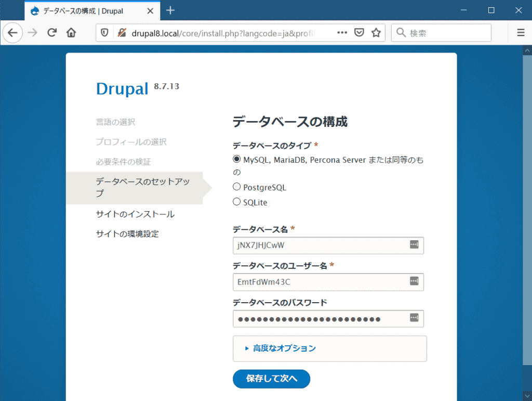Select the MySQL, MariaDB, Percona Server radio option
This screenshot has width=532, height=401.
[x=236, y=159]
